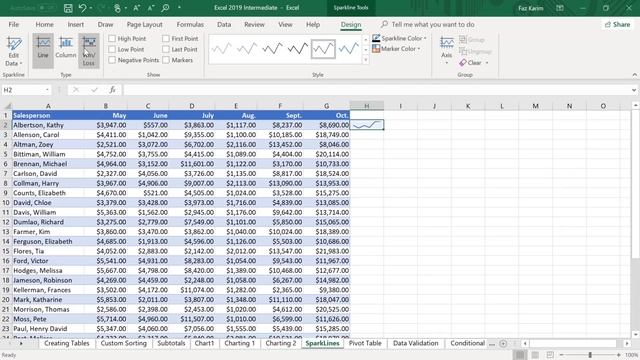The image size is (640, 360).
Task: Adjust the zoom slider in status bar
Action: [590, 355]
